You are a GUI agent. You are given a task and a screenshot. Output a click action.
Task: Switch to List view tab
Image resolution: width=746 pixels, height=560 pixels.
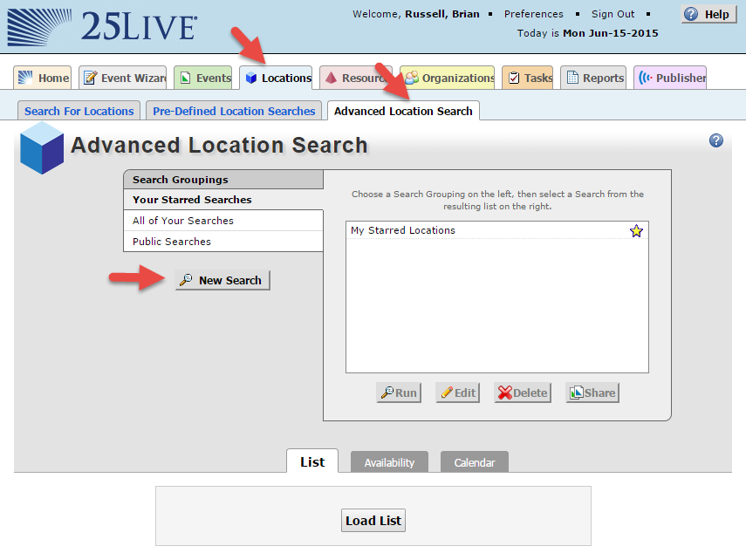coord(312,461)
